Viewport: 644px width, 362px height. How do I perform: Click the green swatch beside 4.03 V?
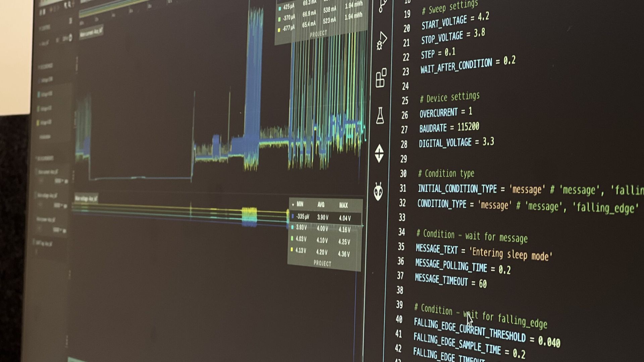coord(292,238)
